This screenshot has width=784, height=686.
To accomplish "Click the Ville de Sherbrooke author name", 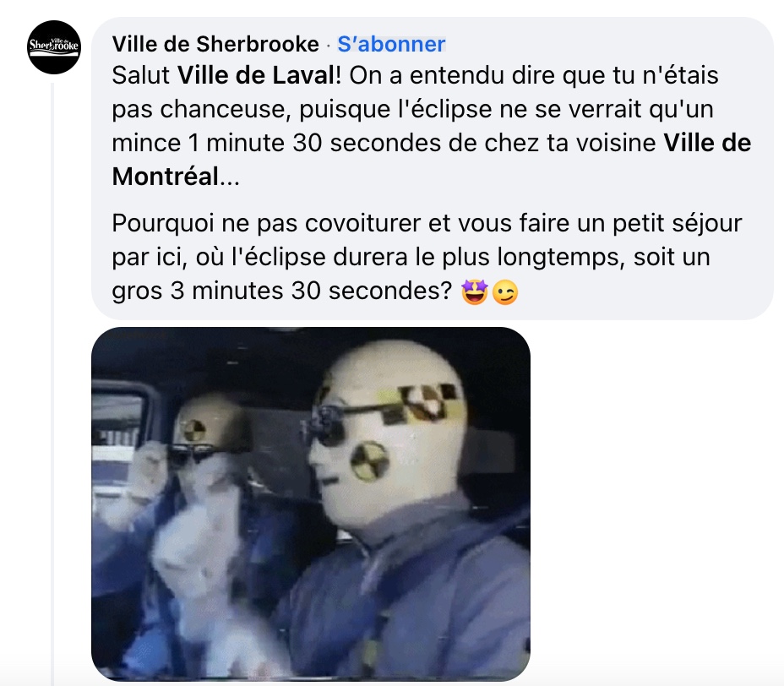I will click(215, 44).
